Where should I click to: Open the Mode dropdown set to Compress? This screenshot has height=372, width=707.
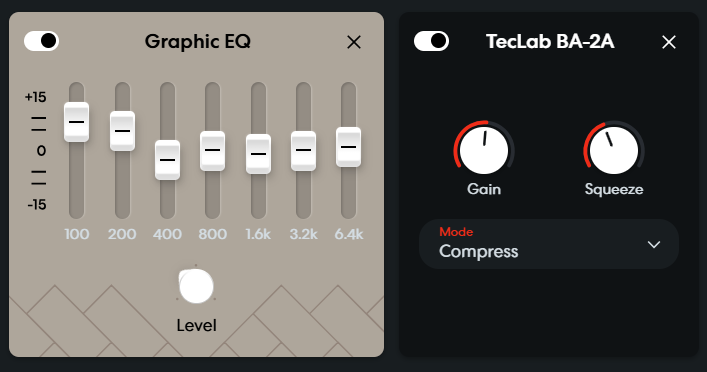tap(549, 244)
